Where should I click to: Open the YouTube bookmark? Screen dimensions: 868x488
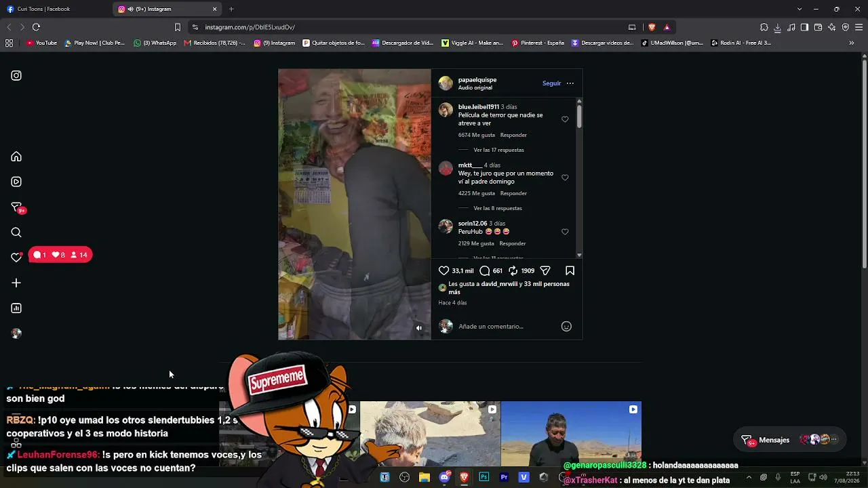coord(42,43)
